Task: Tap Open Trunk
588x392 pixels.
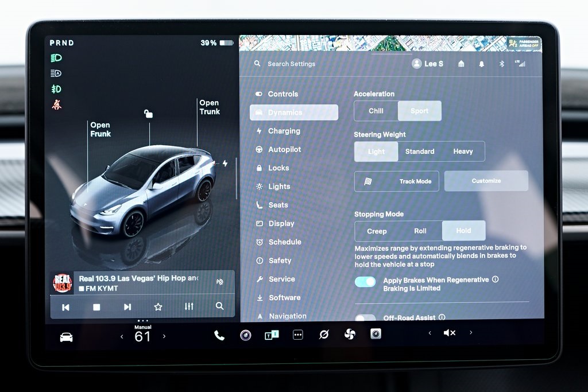Action: click(x=210, y=107)
